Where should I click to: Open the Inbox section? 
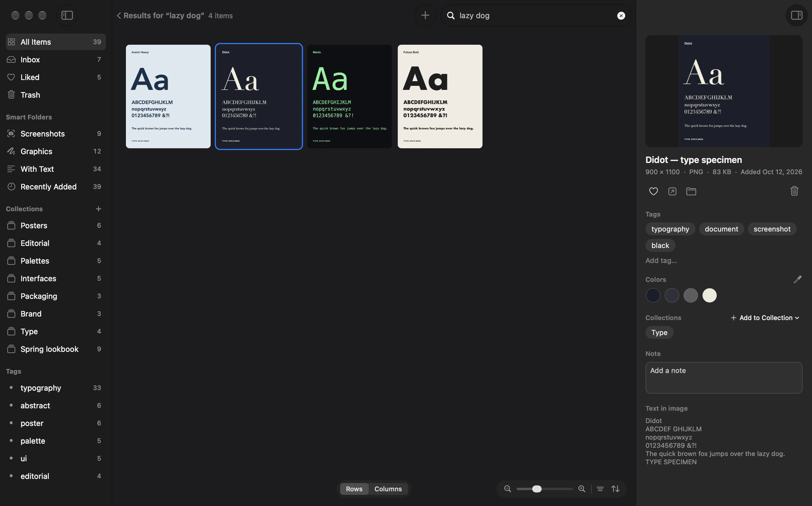coord(56,59)
